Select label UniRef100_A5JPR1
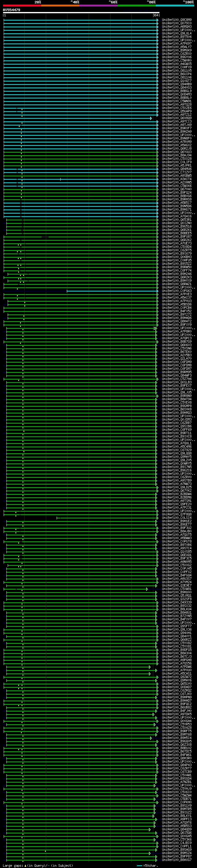 click(x=177, y=165)
